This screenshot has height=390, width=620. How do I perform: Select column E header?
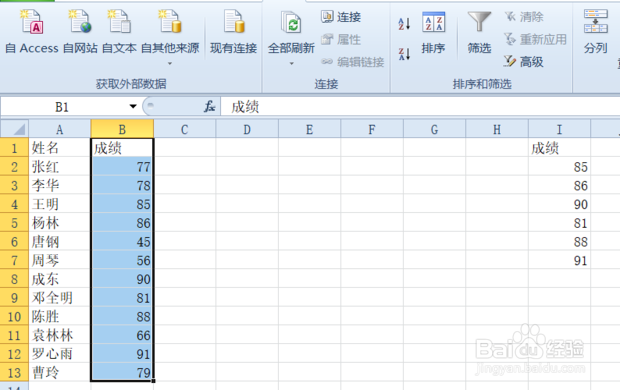coord(310,129)
